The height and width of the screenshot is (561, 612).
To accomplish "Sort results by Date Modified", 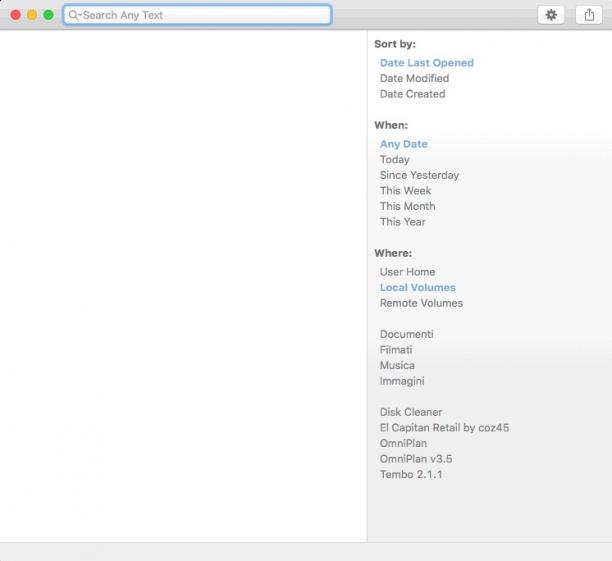I will (x=414, y=78).
